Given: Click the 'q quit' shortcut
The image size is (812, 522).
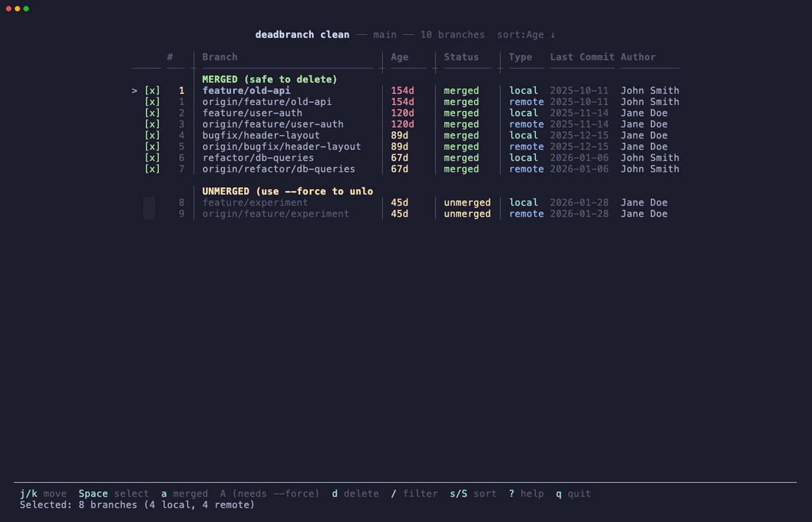Looking at the screenshot, I should [573, 494].
